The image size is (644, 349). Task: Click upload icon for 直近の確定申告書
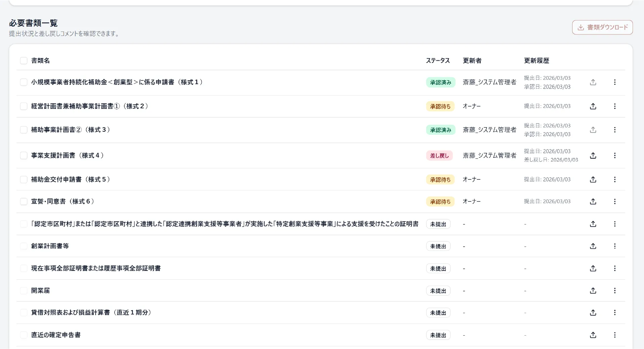[593, 335]
